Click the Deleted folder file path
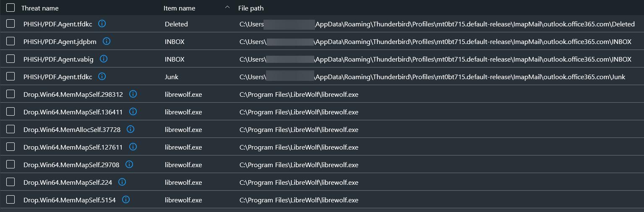644x212 pixels. 437,24
